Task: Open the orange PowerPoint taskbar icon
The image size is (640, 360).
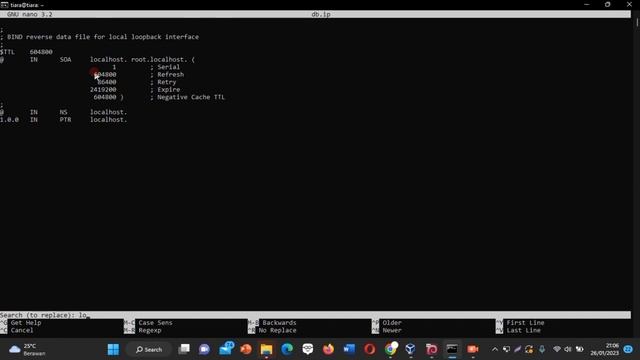Action: coord(246,349)
